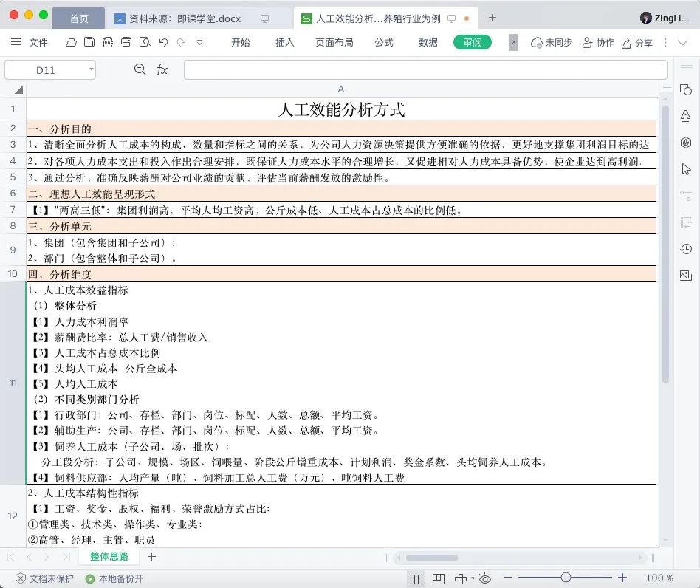Click 未同步 to sync the document

click(551, 42)
